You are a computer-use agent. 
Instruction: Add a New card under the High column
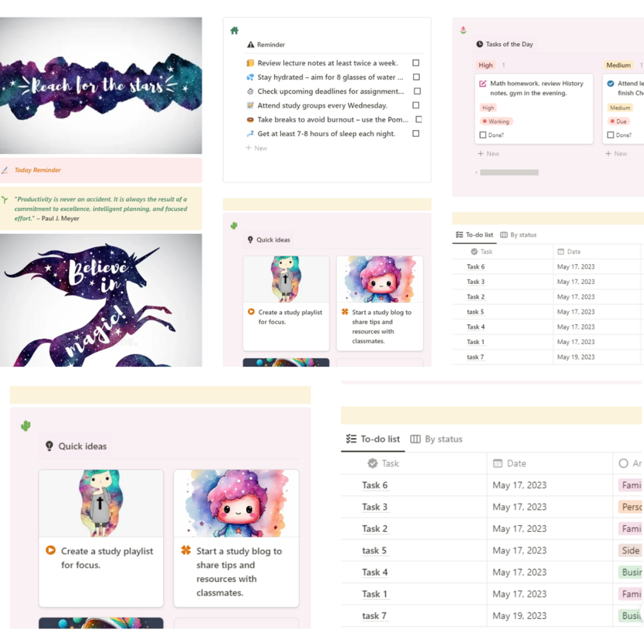pyautogui.click(x=488, y=154)
